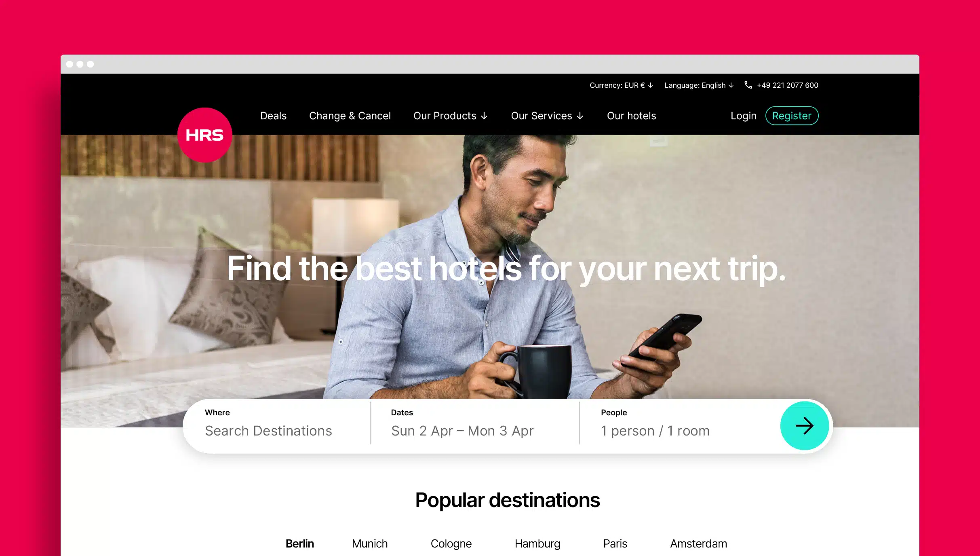
Task: Select the Berlin destination tab
Action: coord(299,543)
